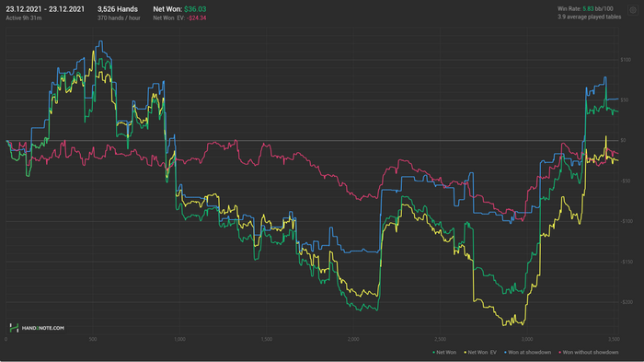Click the 3.9 average played tables text

click(x=589, y=17)
